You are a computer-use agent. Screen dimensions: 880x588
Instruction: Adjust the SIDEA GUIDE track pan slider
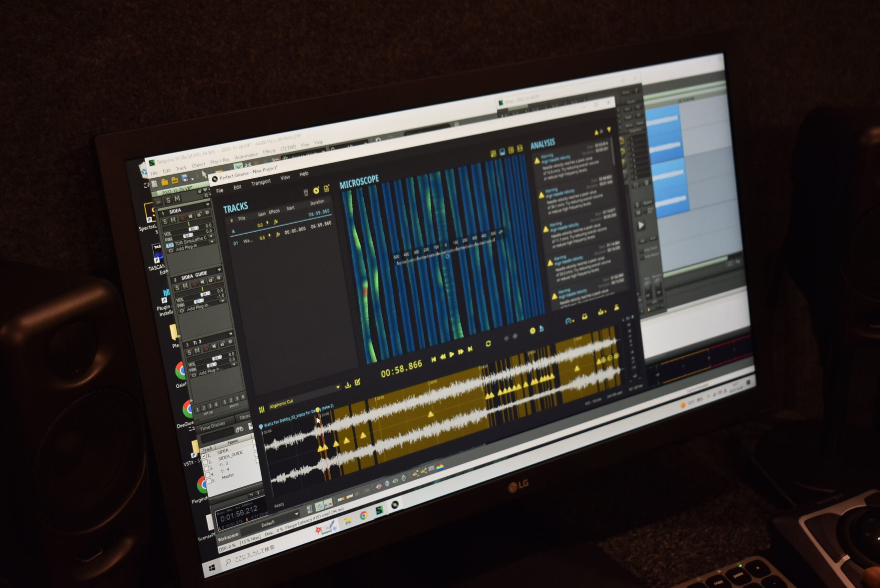click(199, 301)
